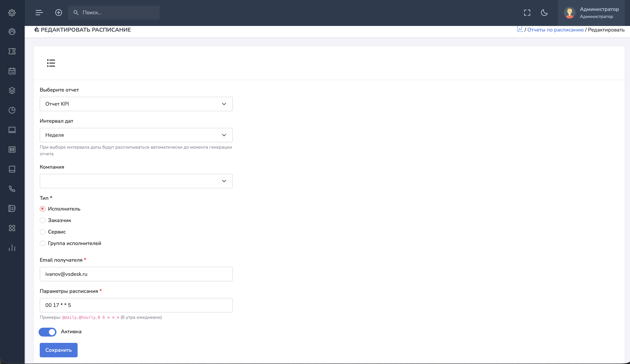This screenshot has height=364, width=630.
Task: Click the phone calls sidebar icon
Action: [12, 189]
